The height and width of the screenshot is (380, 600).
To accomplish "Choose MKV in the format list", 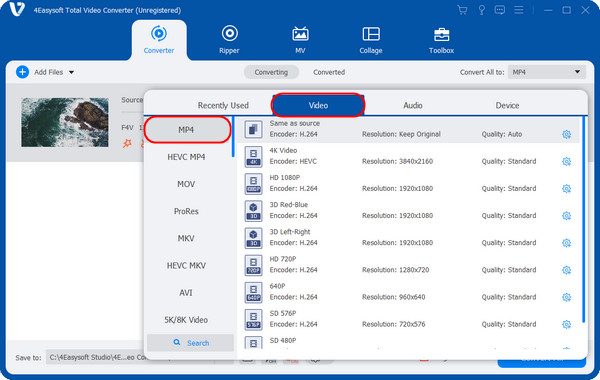I will 186,238.
